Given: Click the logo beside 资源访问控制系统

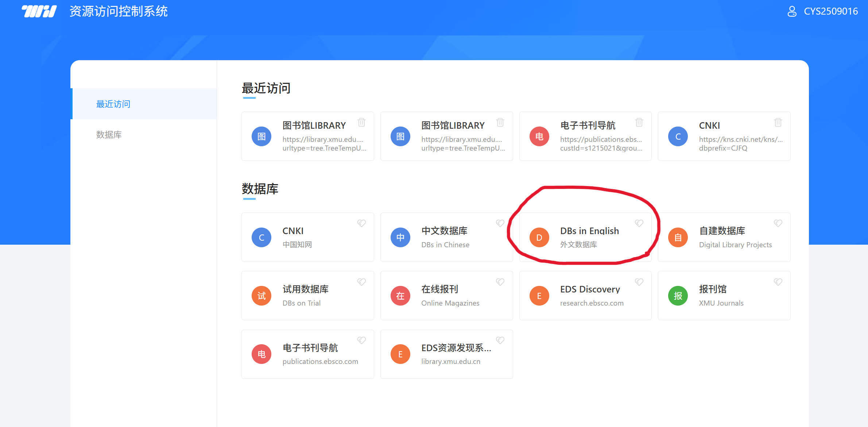Looking at the screenshot, I should (x=39, y=11).
